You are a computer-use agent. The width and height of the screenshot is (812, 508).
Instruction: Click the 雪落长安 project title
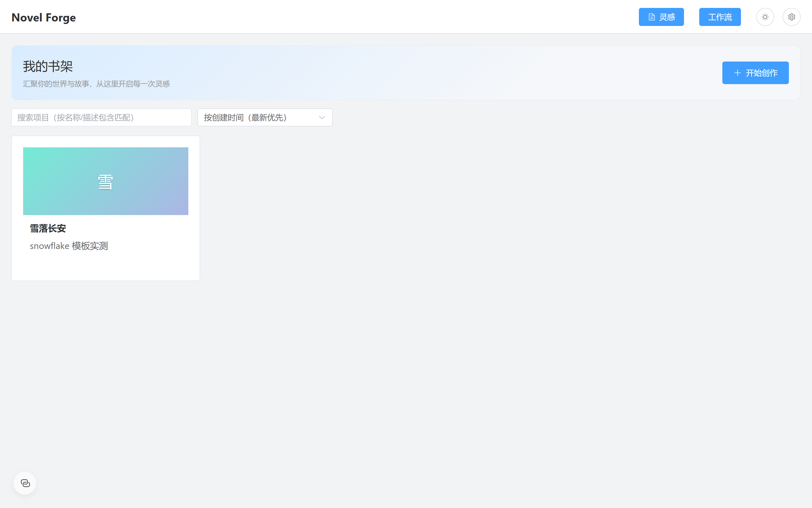(x=48, y=229)
